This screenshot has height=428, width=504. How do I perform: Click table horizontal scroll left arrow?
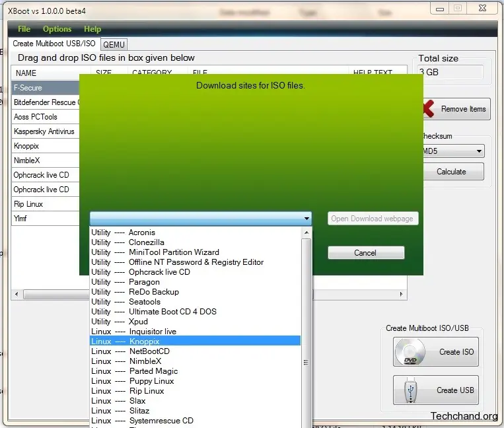(17, 294)
